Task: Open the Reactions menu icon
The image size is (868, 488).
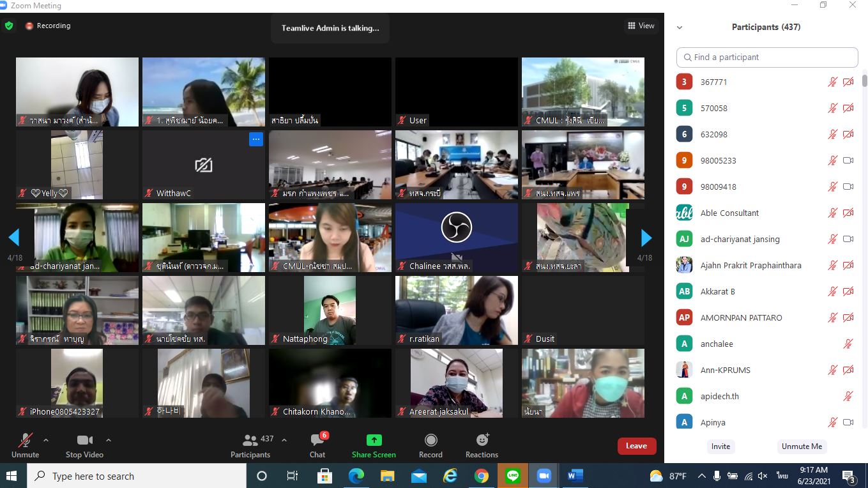Action: pos(482,441)
